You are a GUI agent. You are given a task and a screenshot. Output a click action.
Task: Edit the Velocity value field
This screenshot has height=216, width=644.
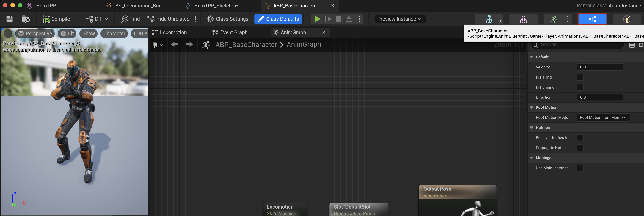(x=600, y=67)
